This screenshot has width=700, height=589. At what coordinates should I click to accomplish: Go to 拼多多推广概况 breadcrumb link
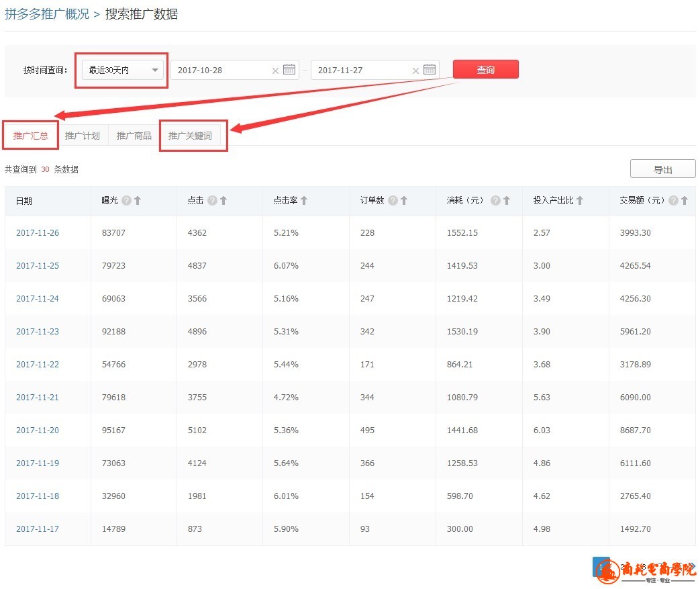pos(47,14)
